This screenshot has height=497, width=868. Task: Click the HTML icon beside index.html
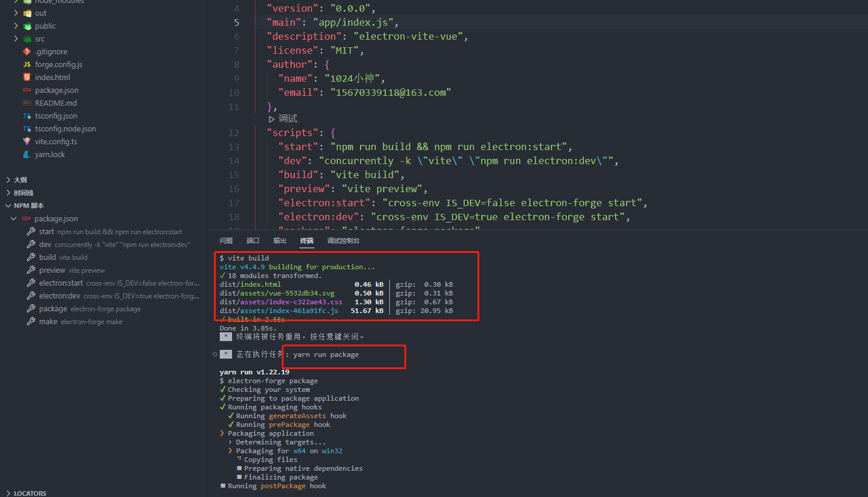[x=26, y=77]
